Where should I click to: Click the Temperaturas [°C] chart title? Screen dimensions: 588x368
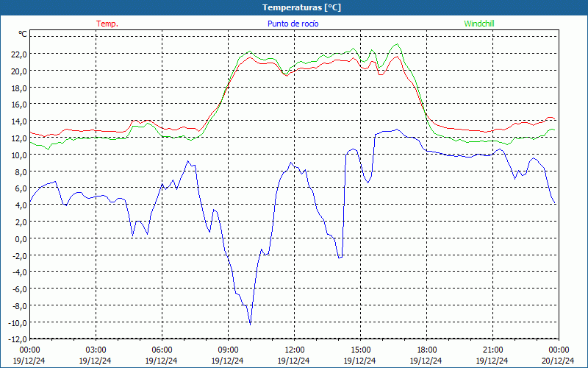(x=301, y=7)
